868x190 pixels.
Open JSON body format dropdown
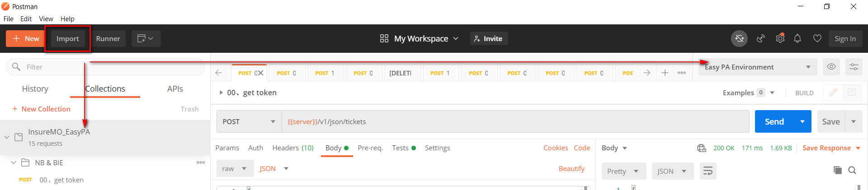click(274, 168)
